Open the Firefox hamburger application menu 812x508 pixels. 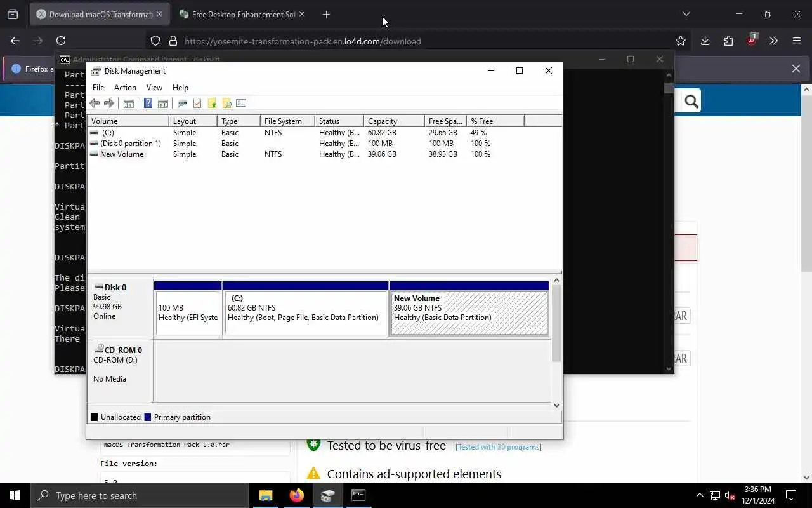tap(797, 41)
